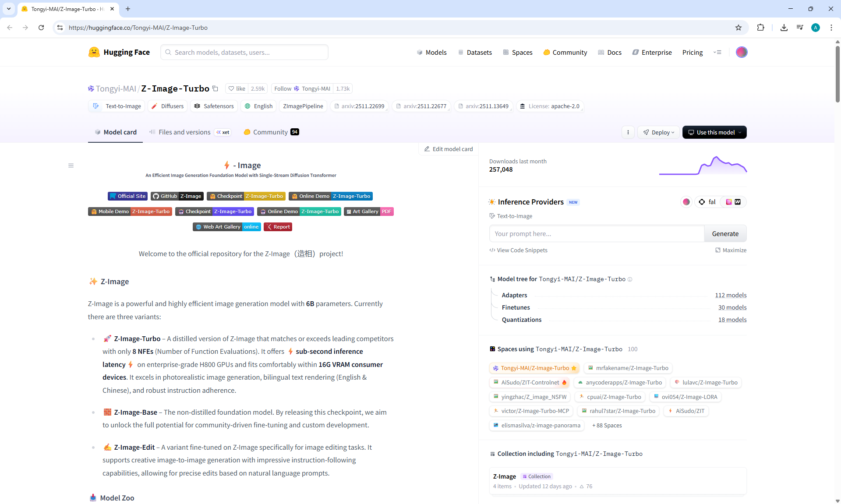Open the +88 Spaces link
Viewport: 841px width, 504px height.
click(x=607, y=426)
